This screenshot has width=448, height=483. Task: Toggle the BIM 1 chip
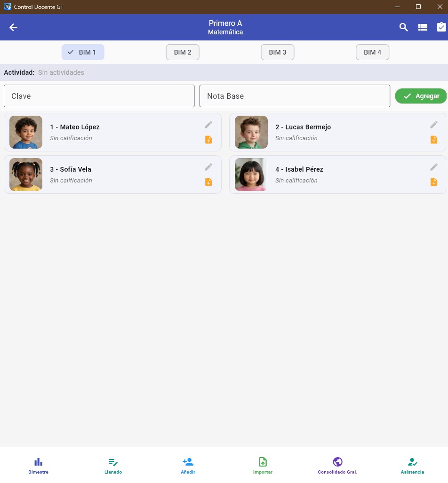83,52
